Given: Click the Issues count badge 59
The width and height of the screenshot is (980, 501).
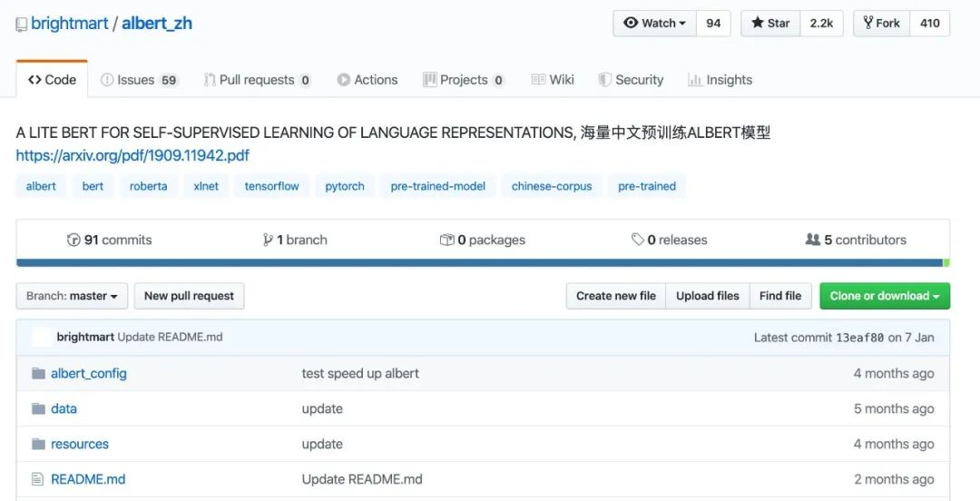Looking at the screenshot, I should point(169,80).
